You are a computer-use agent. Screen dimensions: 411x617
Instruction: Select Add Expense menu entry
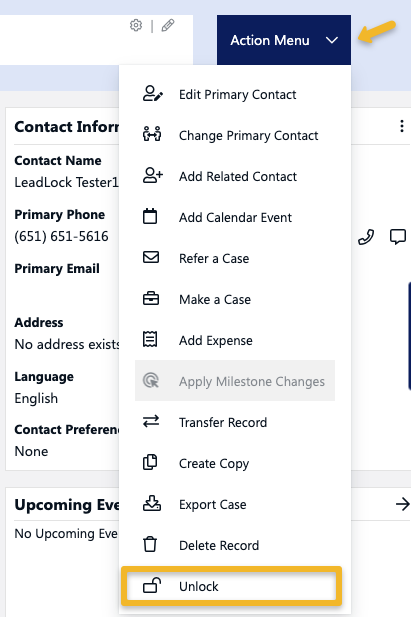coord(235,340)
